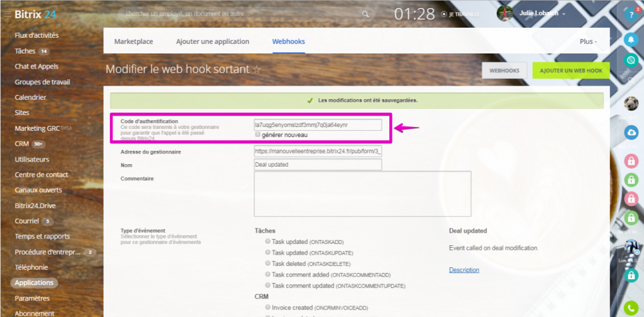Switch to the Ajouter une application tab
Image resolution: width=644 pixels, height=317 pixels.
[213, 42]
